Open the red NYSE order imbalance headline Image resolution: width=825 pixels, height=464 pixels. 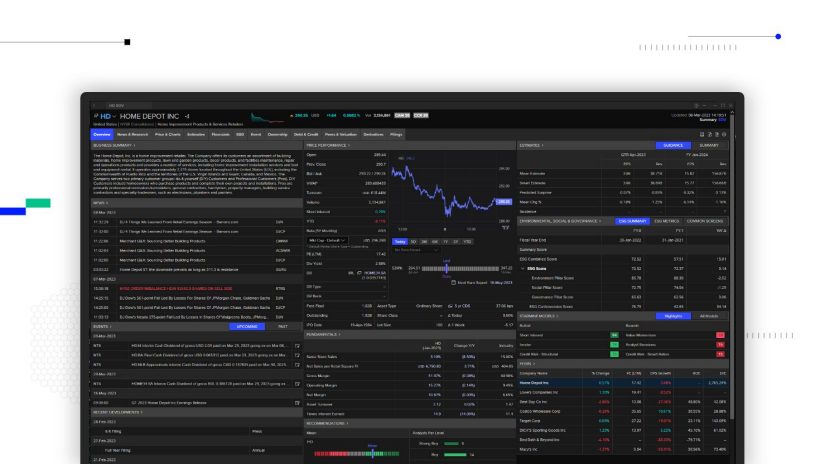[176, 289]
